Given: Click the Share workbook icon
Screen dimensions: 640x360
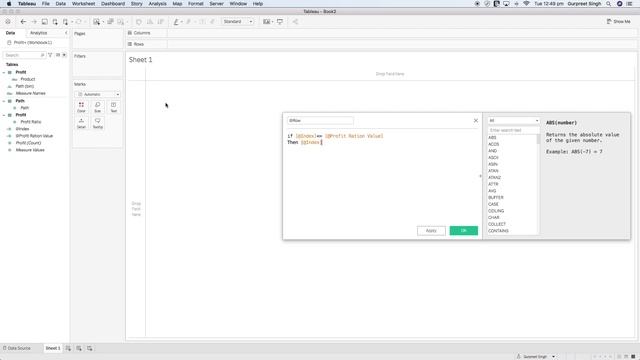Looking at the screenshot, I should (x=295, y=22).
